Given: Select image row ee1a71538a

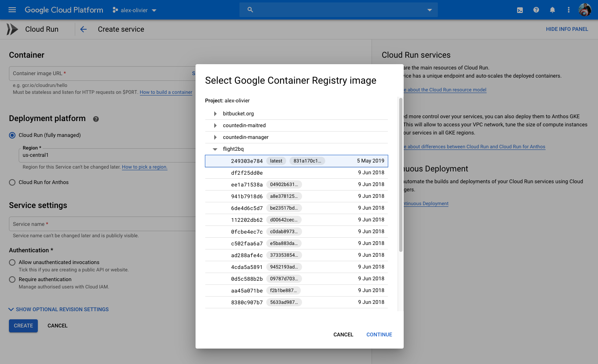Looking at the screenshot, I should coord(296,184).
